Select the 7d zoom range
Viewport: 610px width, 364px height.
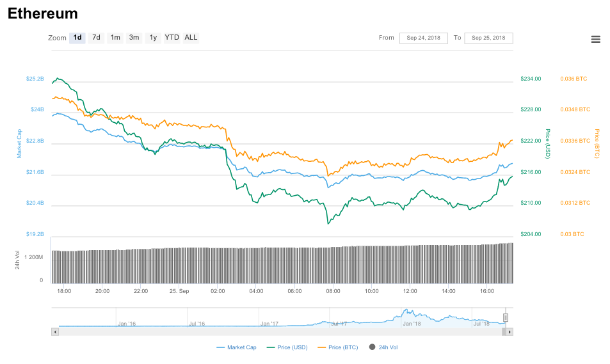pos(96,38)
